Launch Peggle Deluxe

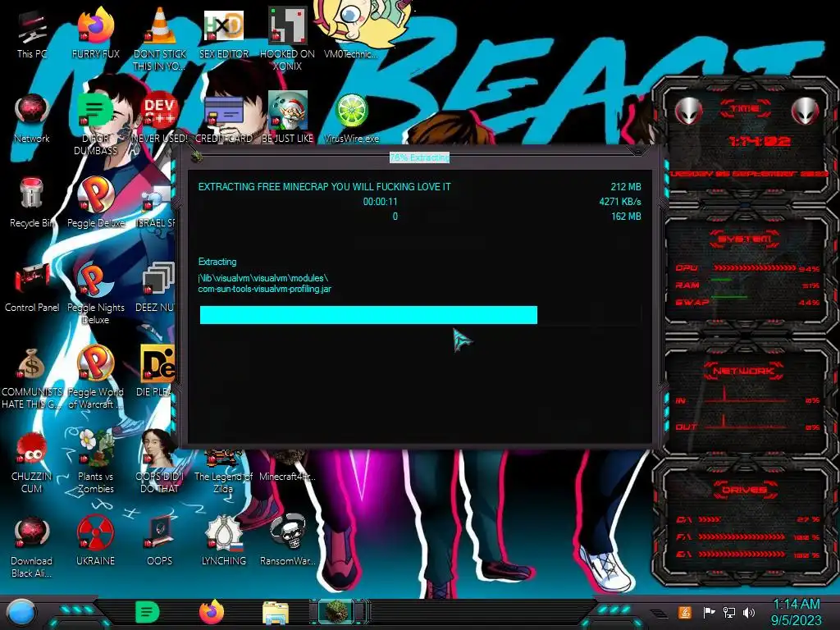(95, 203)
